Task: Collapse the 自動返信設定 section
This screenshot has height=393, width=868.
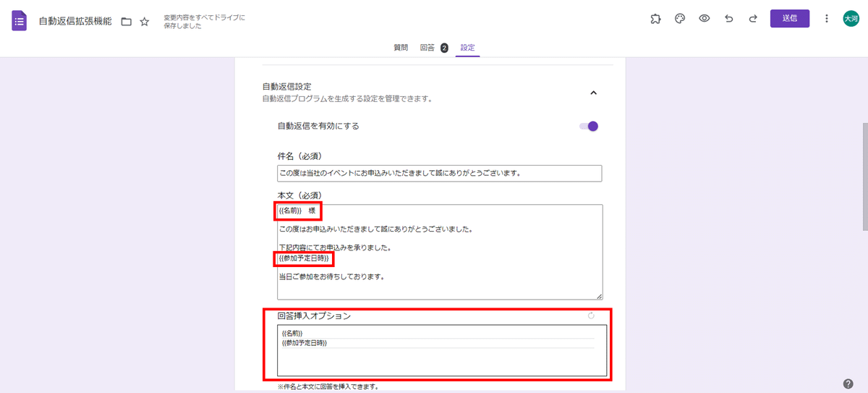Action: coord(593,93)
